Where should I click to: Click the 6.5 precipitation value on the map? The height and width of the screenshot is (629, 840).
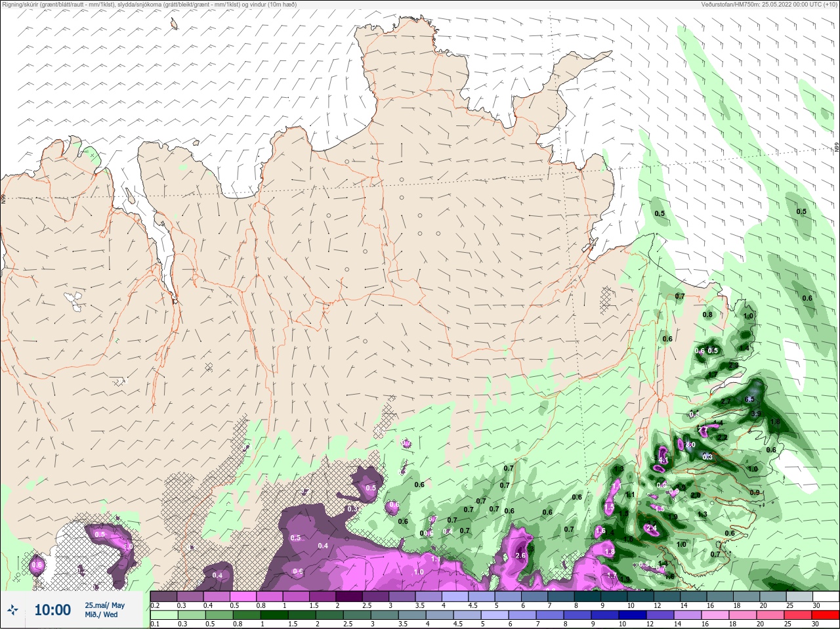click(750, 399)
